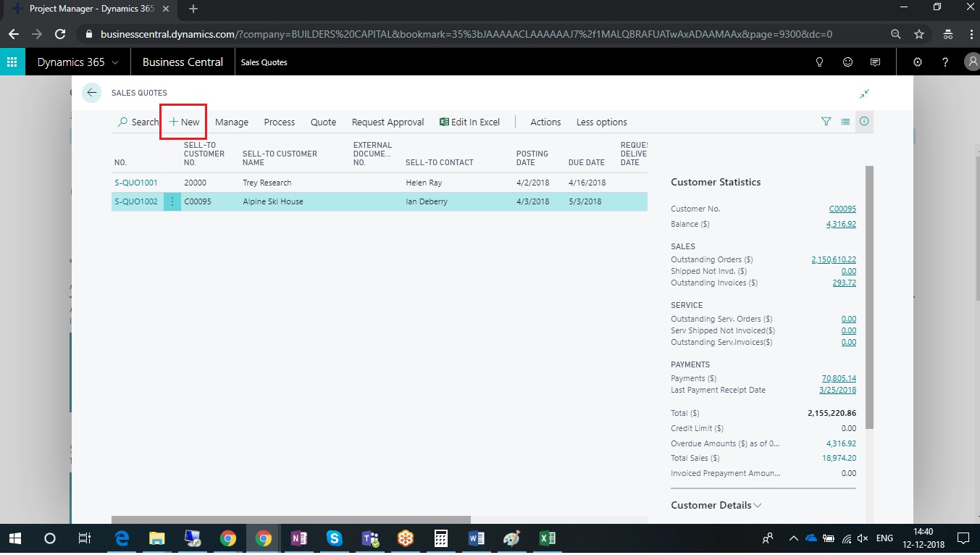Image resolution: width=980 pixels, height=555 pixels.
Task: Open Payments amount 70,805.14
Action: tap(839, 378)
